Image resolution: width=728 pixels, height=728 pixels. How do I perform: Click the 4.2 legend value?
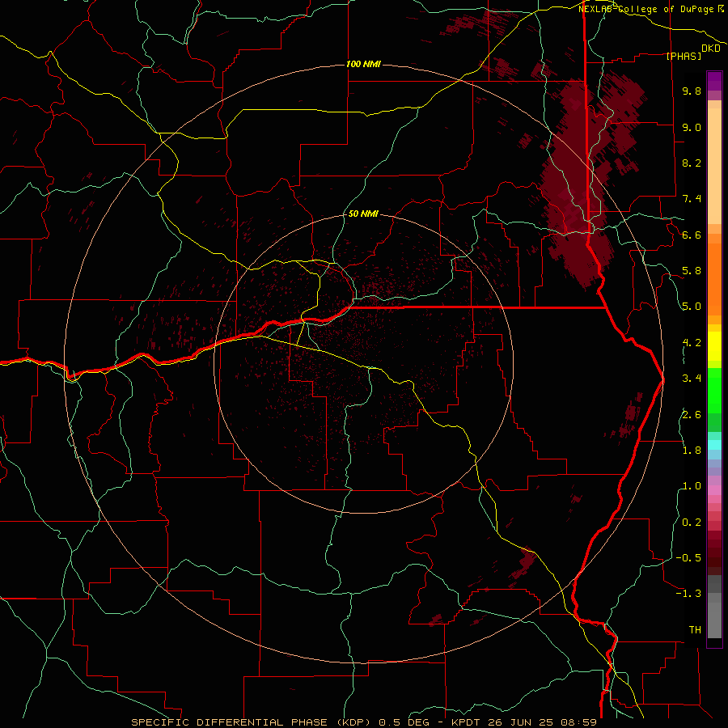click(x=692, y=343)
